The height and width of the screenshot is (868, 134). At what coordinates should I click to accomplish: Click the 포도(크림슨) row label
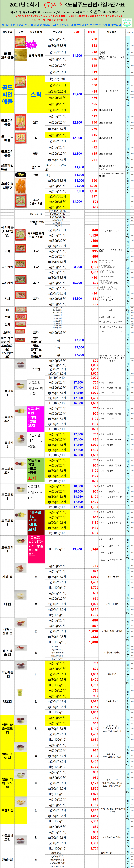pos(7,347)
